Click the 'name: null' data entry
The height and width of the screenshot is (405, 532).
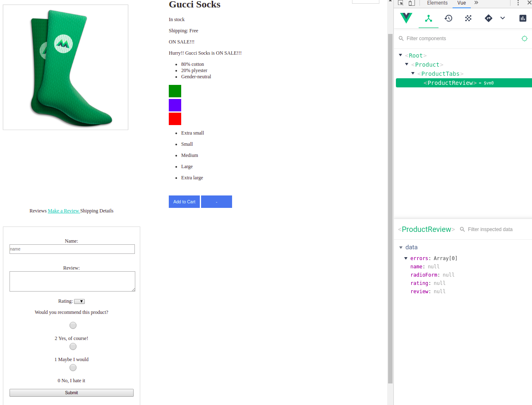[x=425, y=267]
